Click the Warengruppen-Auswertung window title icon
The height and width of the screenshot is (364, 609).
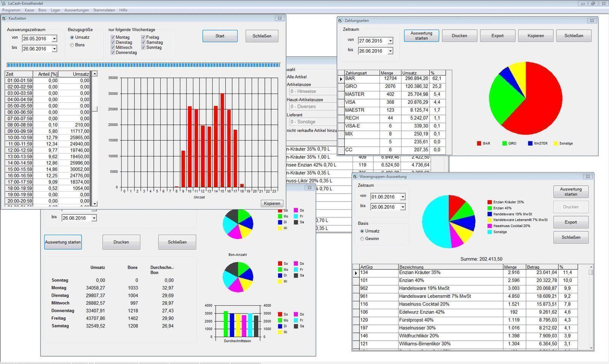click(356, 176)
